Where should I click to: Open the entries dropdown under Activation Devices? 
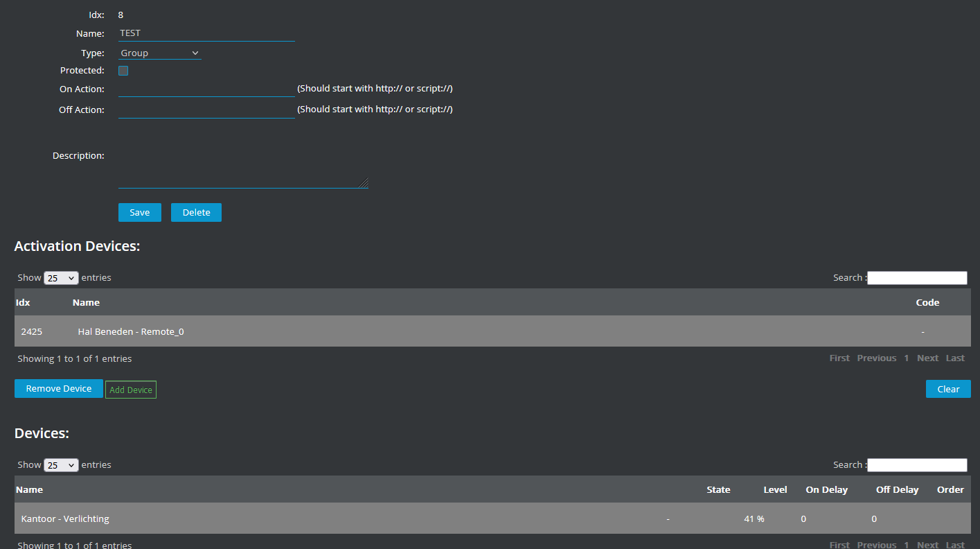point(61,277)
